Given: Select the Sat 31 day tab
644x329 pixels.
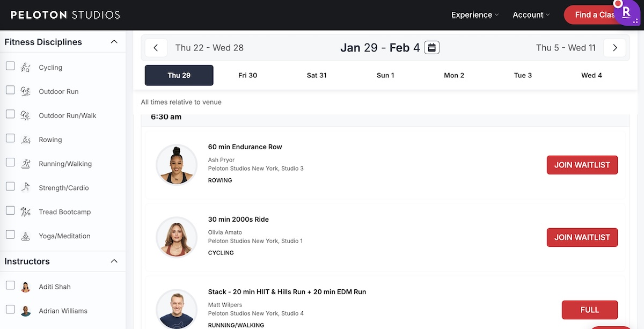Looking at the screenshot, I should 317,75.
